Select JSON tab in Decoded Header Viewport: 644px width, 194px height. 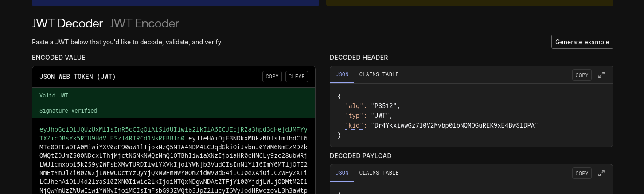[x=342, y=74]
